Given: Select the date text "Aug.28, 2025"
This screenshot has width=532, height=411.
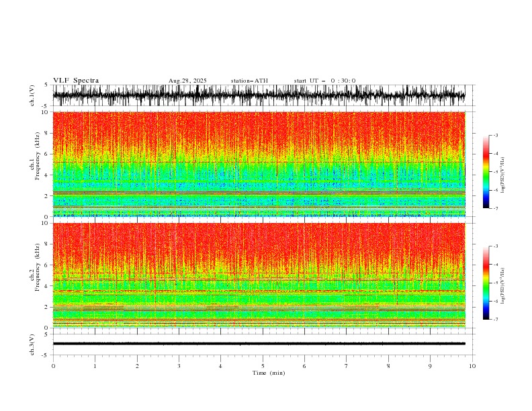Looking at the screenshot, I should [187, 81].
